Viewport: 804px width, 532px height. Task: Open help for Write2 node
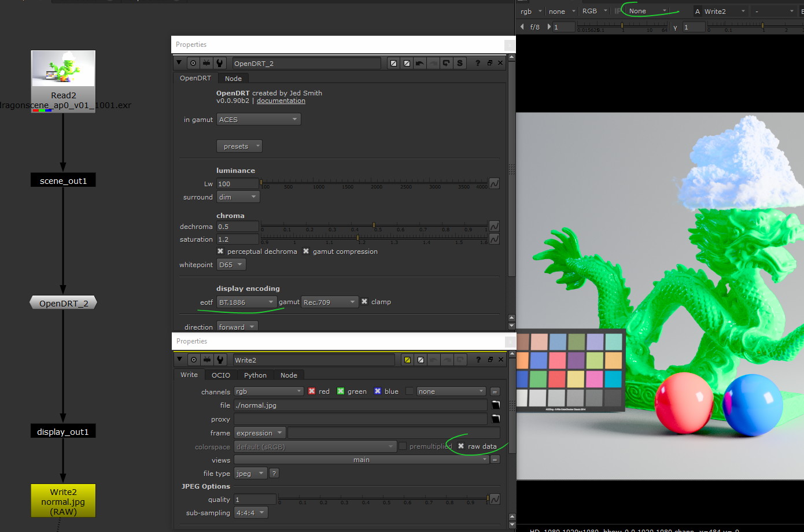point(478,360)
